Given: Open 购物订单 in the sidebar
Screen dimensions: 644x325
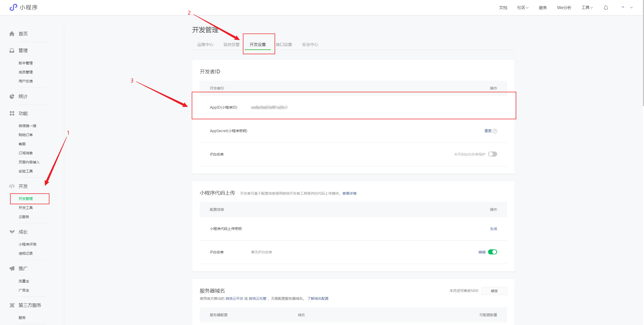Looking at the screenshot, I should tap(26, 135).
